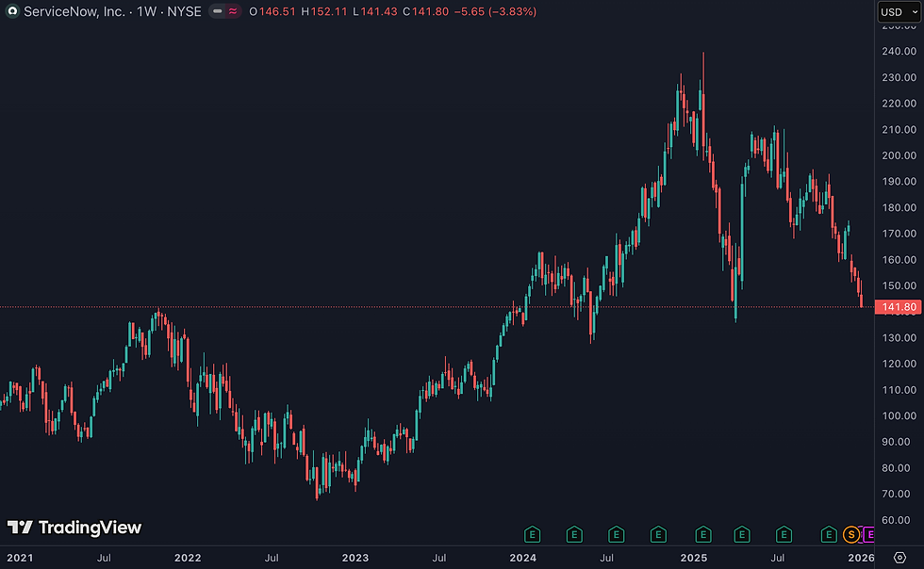
Task: Click the 170.00 price axis label
Action: coord(899,234)
